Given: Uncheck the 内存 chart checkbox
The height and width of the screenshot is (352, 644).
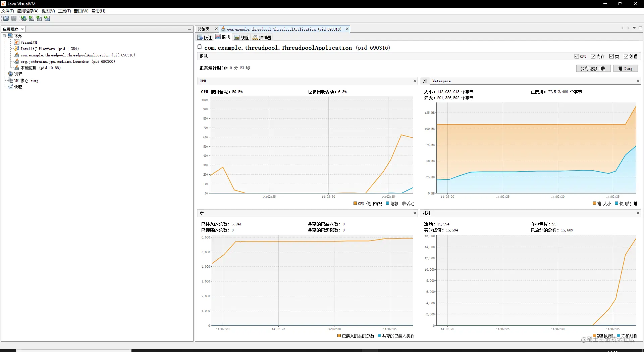Looking at the screenshot, I should tap(593, 56).
